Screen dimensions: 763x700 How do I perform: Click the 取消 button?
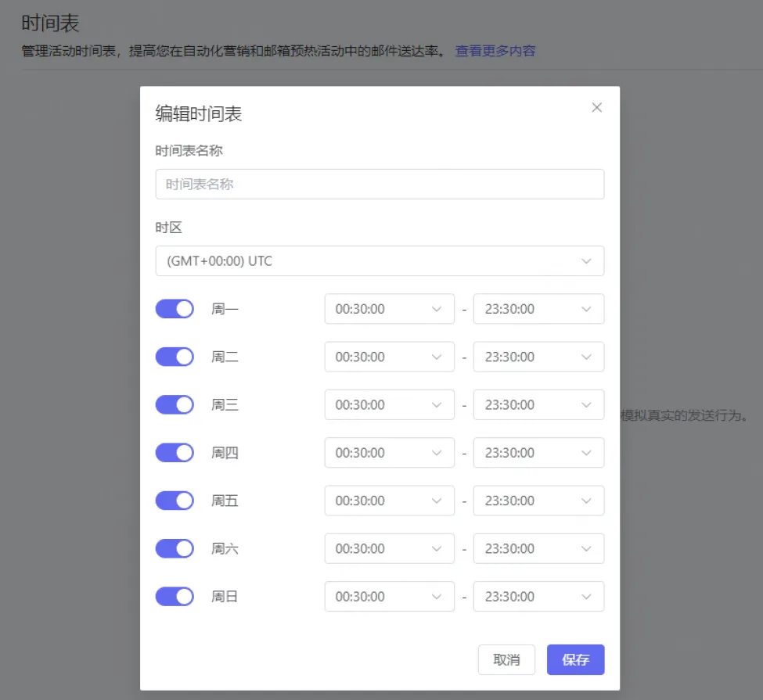[x=506, y=659]
